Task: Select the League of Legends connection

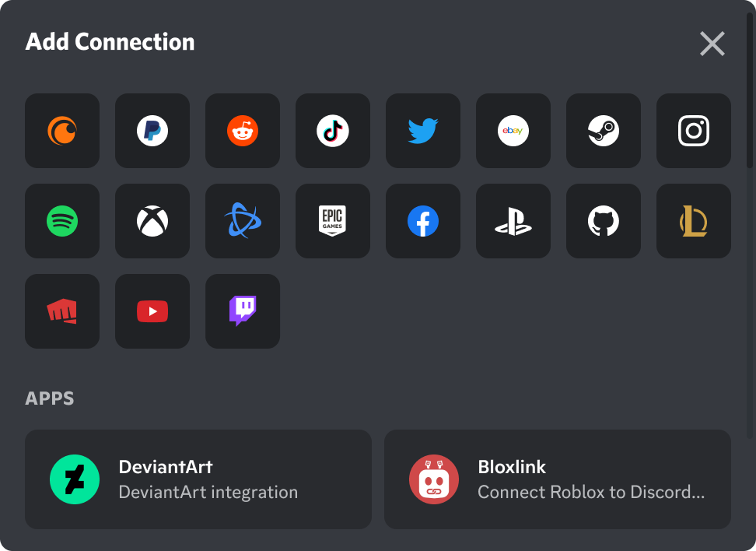Action: 693,221
